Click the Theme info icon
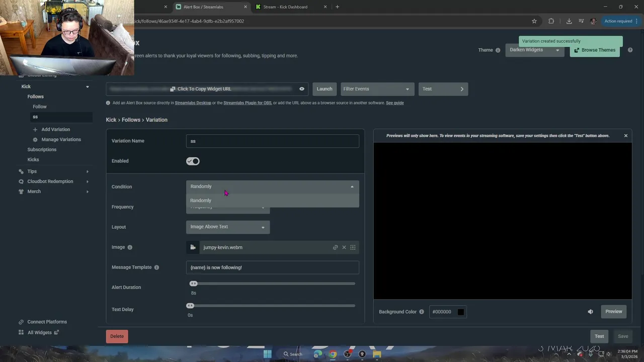The height and width of the screenshot is (362, 644). tap(498, 50)
